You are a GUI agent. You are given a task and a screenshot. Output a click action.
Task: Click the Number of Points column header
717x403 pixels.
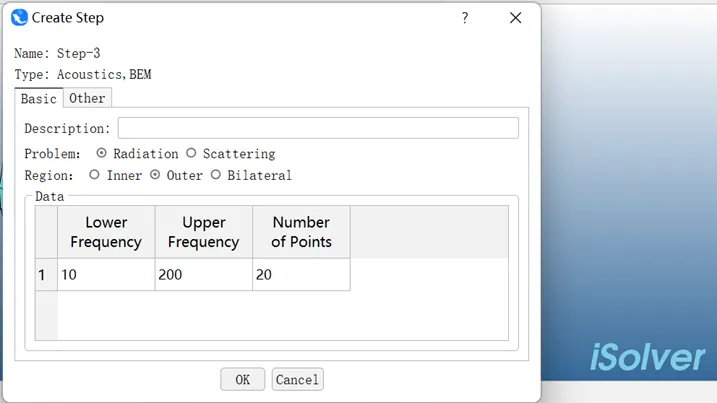[x=301, y=232]
